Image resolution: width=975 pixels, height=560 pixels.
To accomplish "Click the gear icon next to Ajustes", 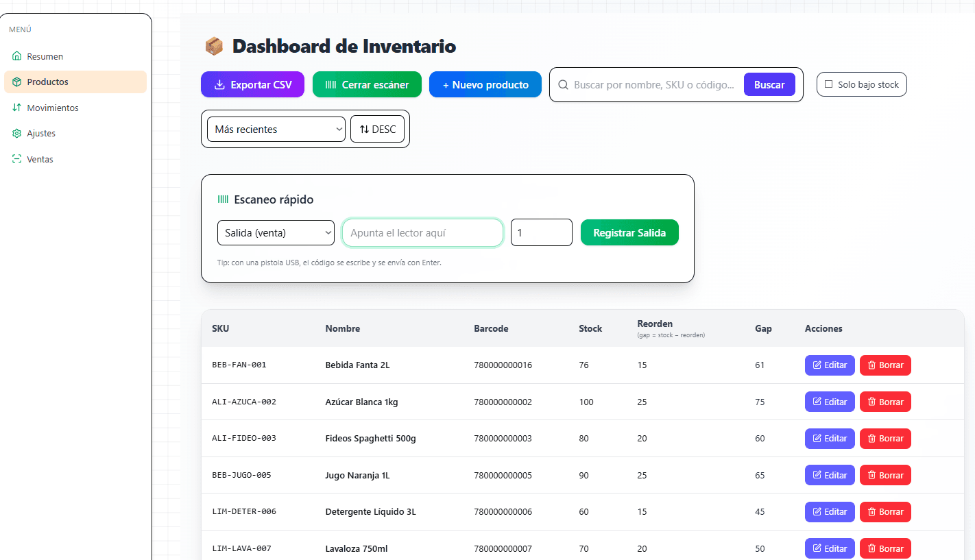I will click(x=17, y=133).
